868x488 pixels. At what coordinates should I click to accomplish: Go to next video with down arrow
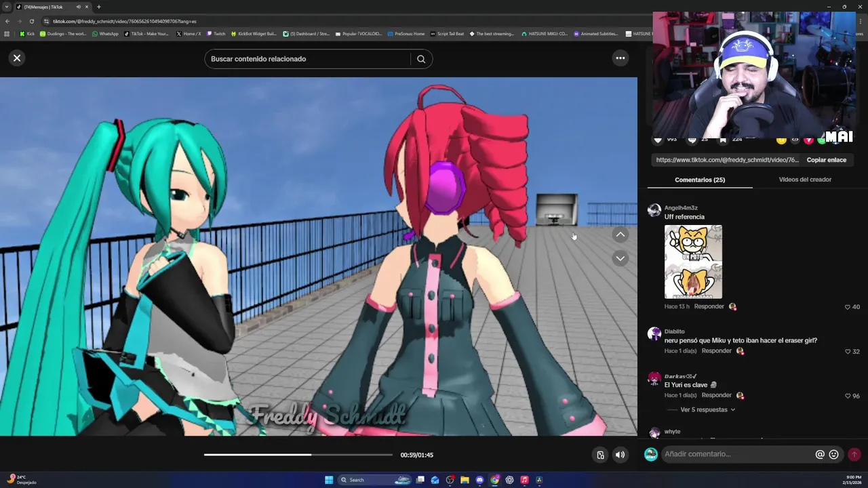pos(620,258)
